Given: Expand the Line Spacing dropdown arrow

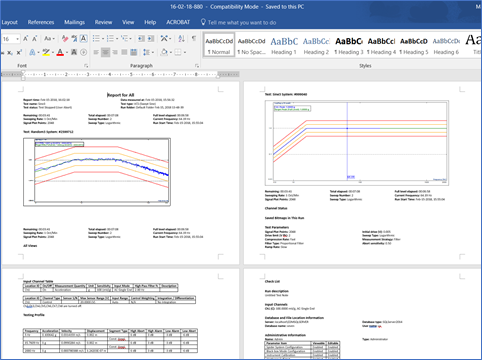Looking at the screenshot, I should (x=152, y=53).
